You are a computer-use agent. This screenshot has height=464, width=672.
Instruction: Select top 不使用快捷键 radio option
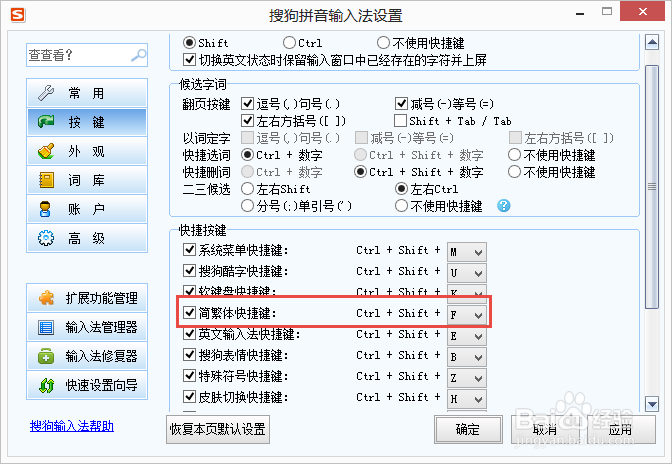click(383, 43)
